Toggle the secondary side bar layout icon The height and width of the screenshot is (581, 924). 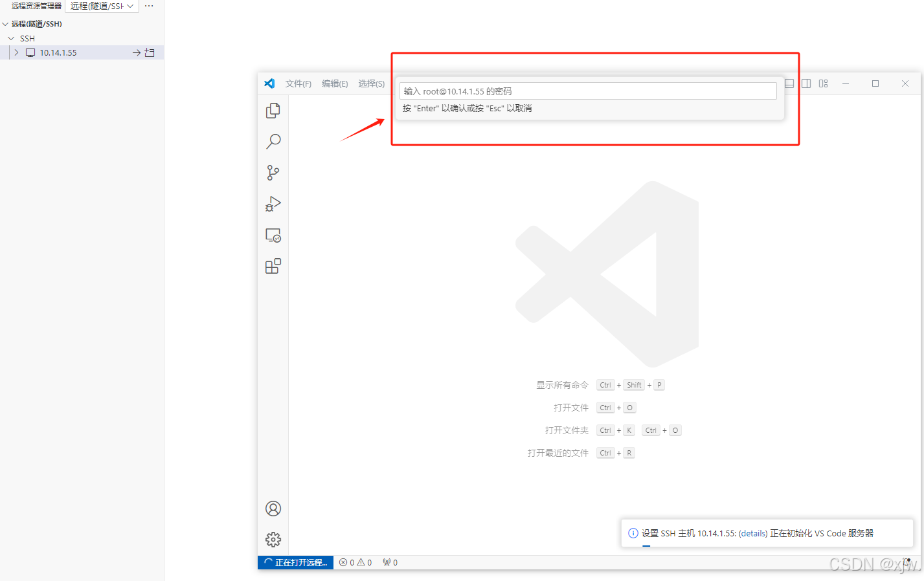pyautogui.click(x=806, y=83)
